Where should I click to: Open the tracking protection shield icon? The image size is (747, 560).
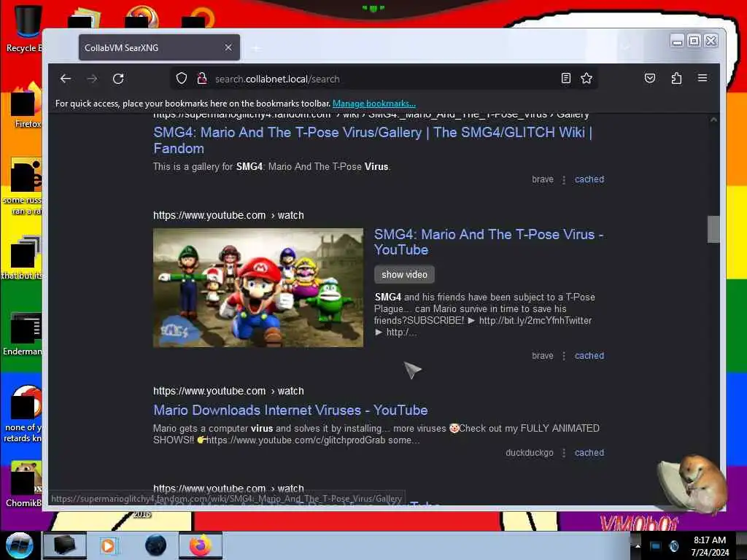coord(182,78)
